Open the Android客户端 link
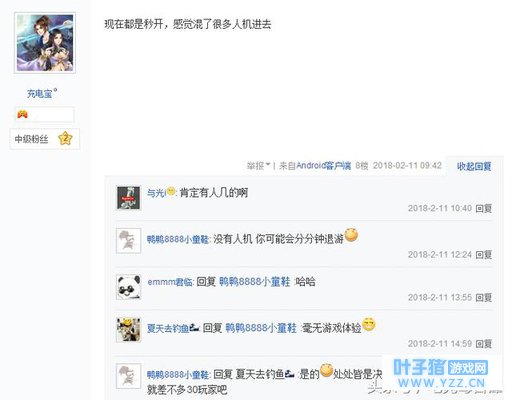This screenshot has height=400, width=512. pyautogui.click(x=323, y=165)
